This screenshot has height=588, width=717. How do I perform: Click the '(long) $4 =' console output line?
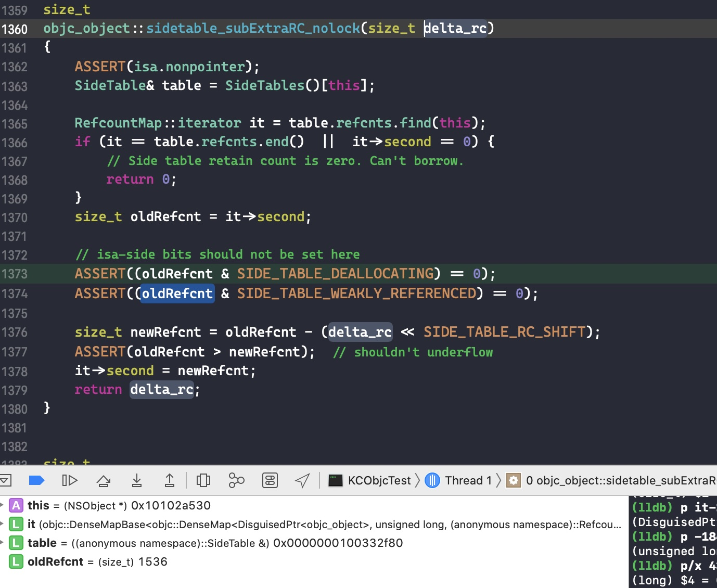click(x=674, y=580)
